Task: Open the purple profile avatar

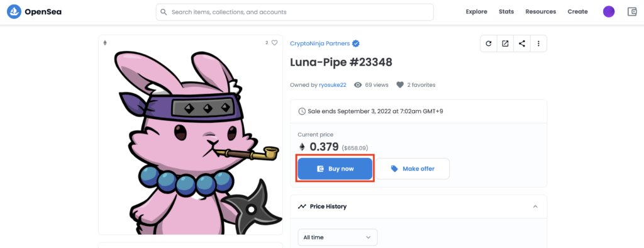Action: pyautogui.click(x=609, y=11)
